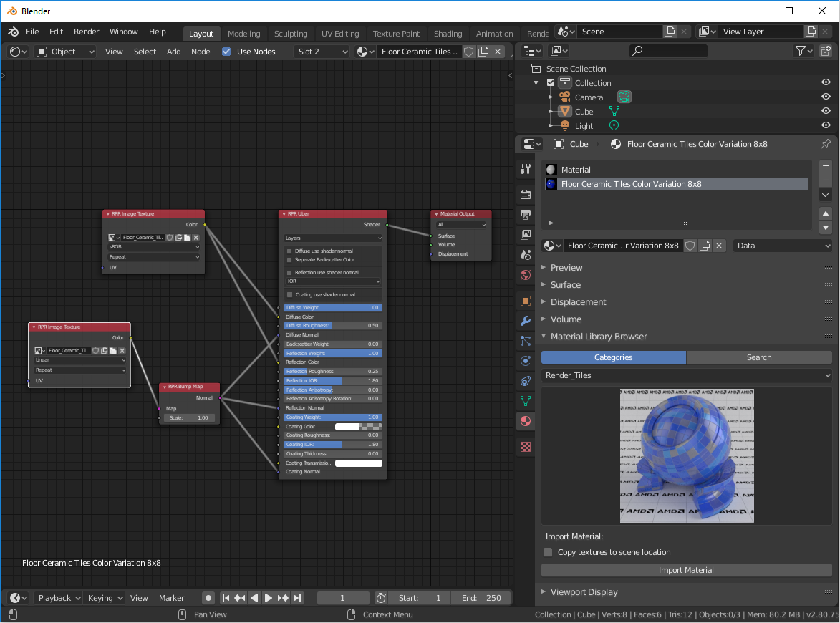Jump to the first frame of the timeline
This screenshot has width=840, height=623.
[x=226, y=598]
